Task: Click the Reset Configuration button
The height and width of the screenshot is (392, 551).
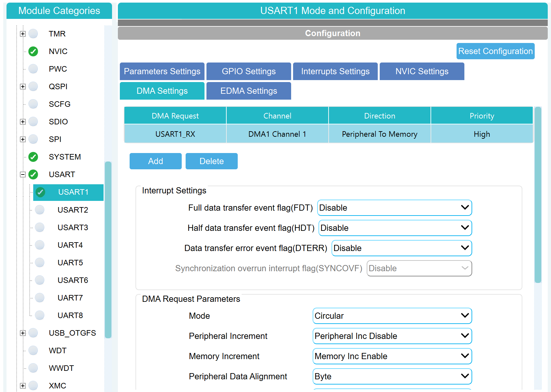Action: click(496, 51)
